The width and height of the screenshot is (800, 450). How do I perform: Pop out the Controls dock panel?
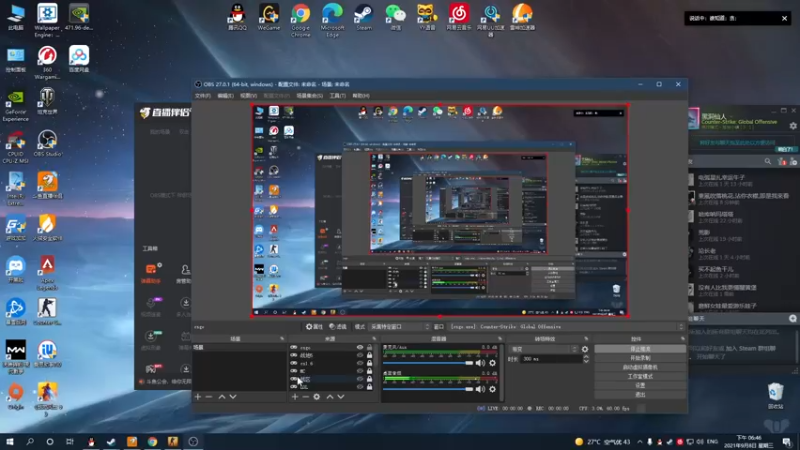[x=683, y=339]
